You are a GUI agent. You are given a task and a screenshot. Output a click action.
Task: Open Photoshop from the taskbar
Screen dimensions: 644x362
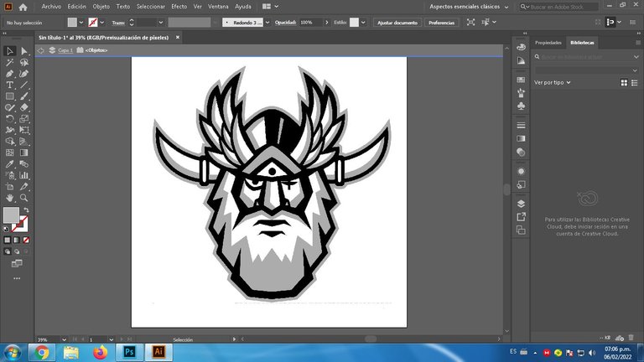click(x=129, y=352)
